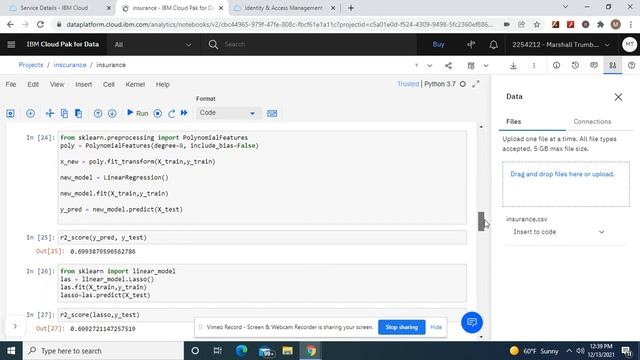Open the version history icon

point(575,65)
